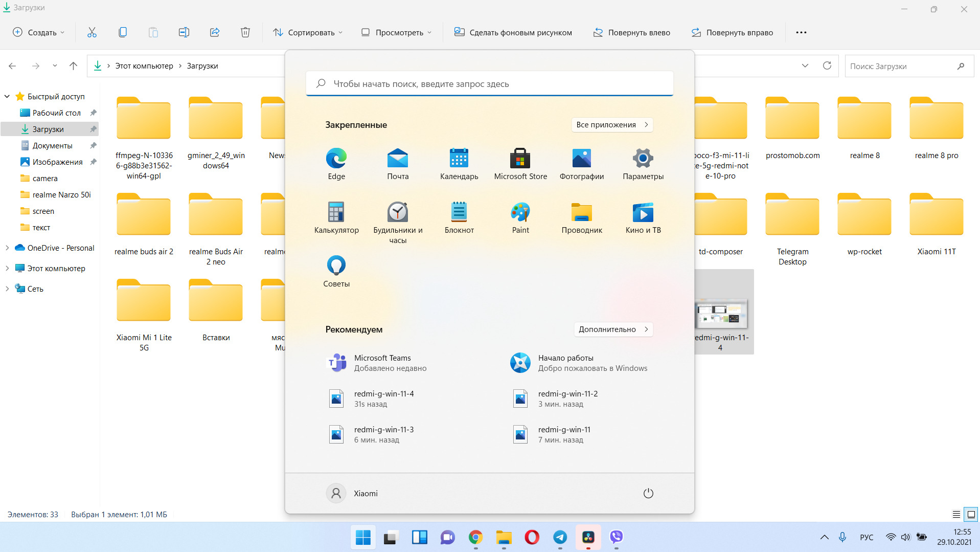The image size is (980, 552).
Task: Switch to large thumbnails view icon
Action: (971, 514)
